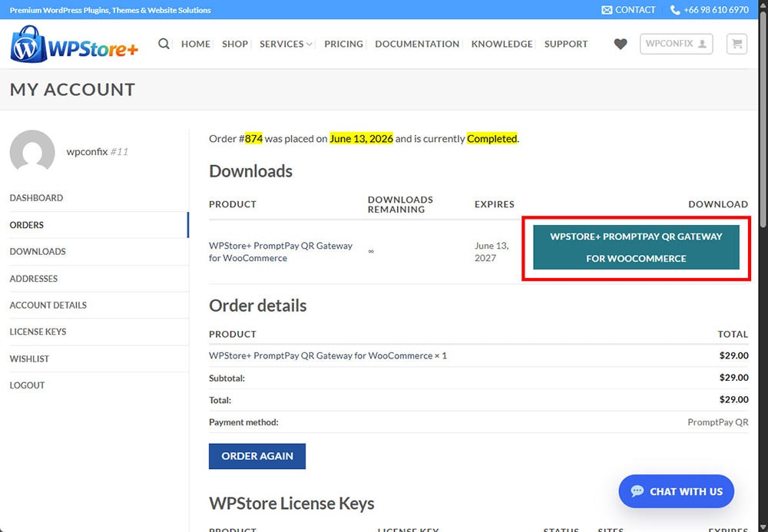Screen dimensions: 768x532
Task: Open the PRICING menu item
Action: coord(343,44)
